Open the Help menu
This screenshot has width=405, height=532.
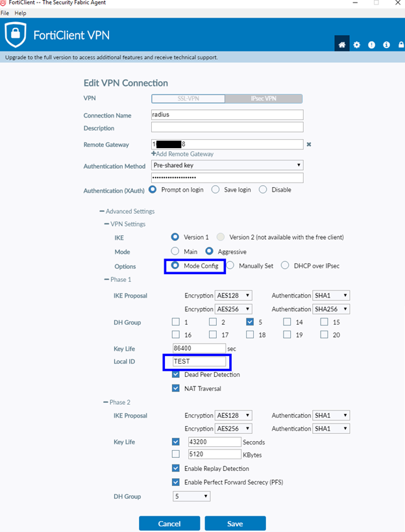(20, 13)
